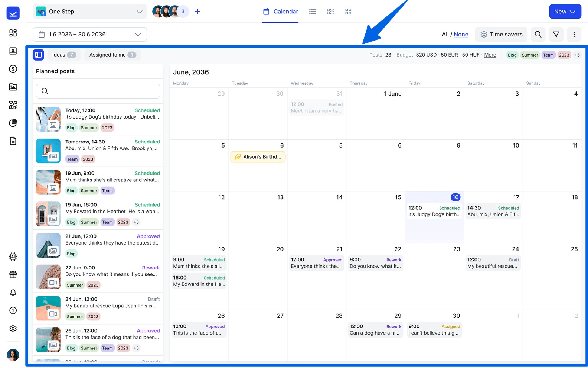
Task: Open 21 Jun Everyone thinks planned post
Action: (x=98, y=245)
